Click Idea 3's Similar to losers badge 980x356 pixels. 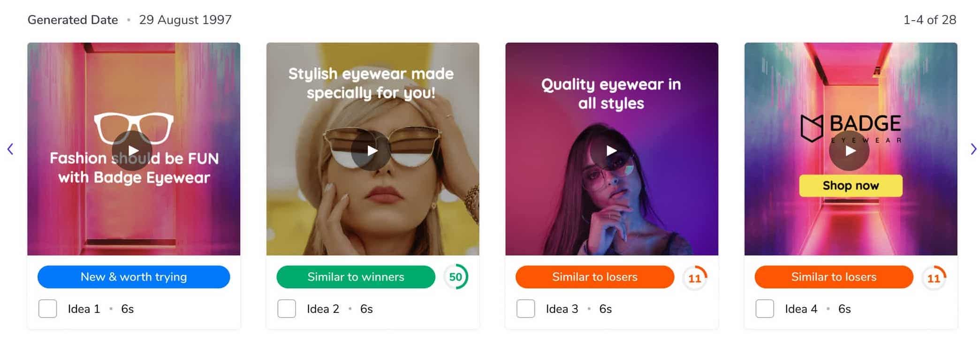pos(595,277)
